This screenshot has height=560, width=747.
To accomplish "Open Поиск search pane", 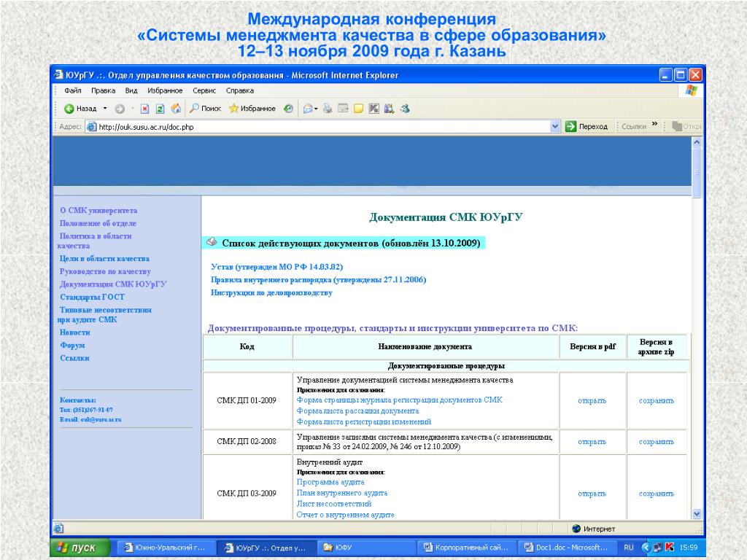I will pyautogui.click(x=205, y=109).
